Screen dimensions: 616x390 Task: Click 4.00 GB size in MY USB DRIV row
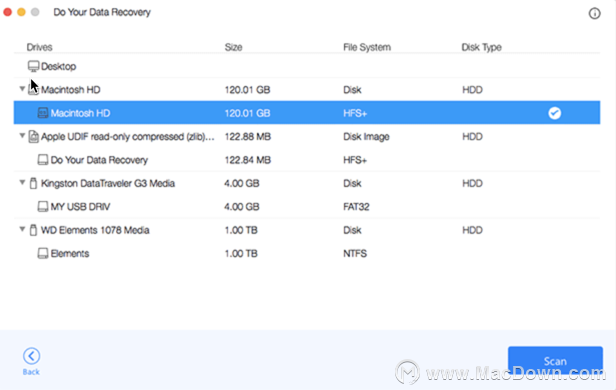coord(242,207)
